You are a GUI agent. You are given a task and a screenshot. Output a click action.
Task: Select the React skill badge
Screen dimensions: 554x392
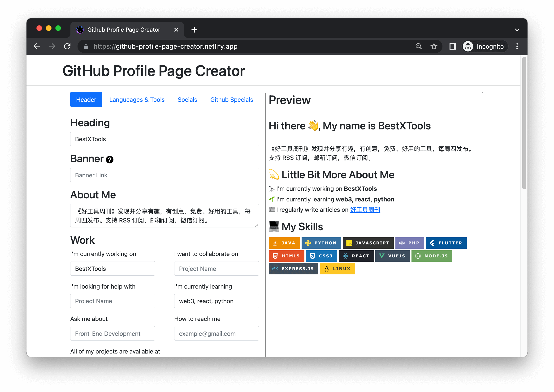coord(356,256)
